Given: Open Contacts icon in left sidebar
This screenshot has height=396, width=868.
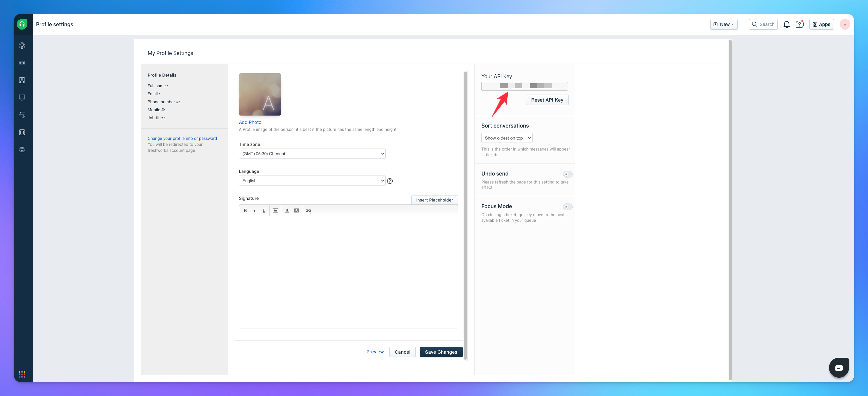Looking at the screenshot, I should click(22, 80).
